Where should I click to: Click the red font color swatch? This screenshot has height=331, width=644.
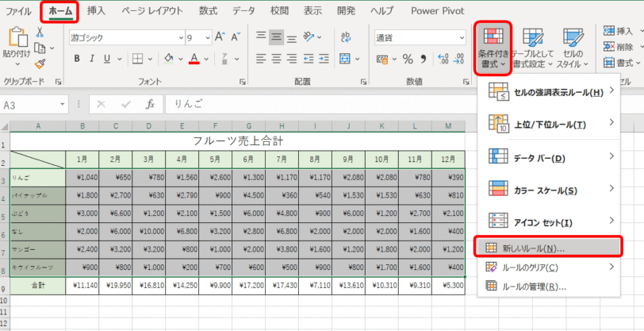pos(194,59)
